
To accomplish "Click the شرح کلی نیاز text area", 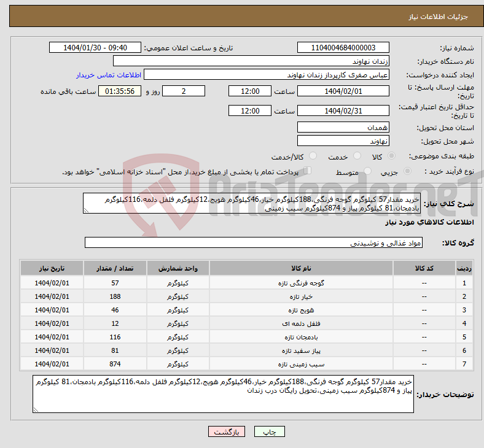I will click(251, 204).
